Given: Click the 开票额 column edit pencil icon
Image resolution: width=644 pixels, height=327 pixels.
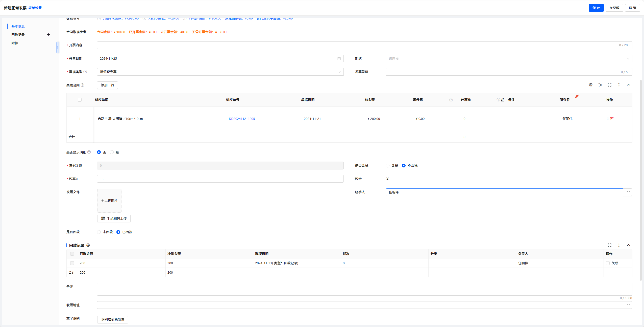Looking at the screenshot, I should pos(503,100).
